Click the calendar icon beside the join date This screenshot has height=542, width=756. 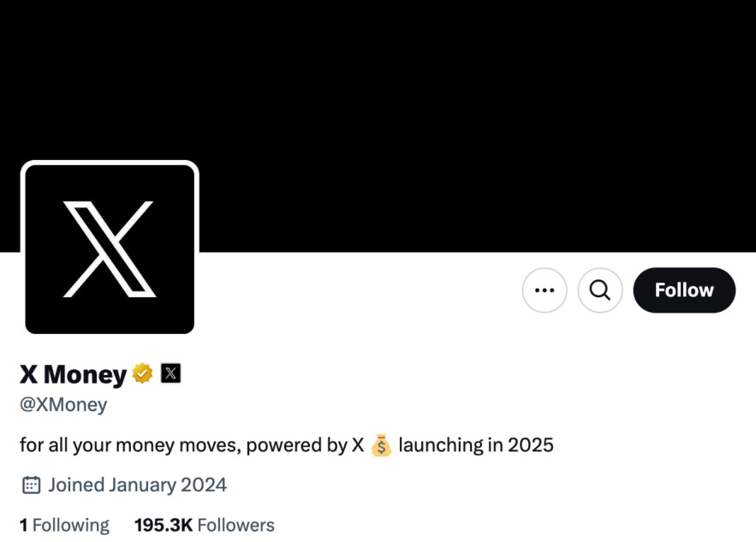tap(32, 484)
